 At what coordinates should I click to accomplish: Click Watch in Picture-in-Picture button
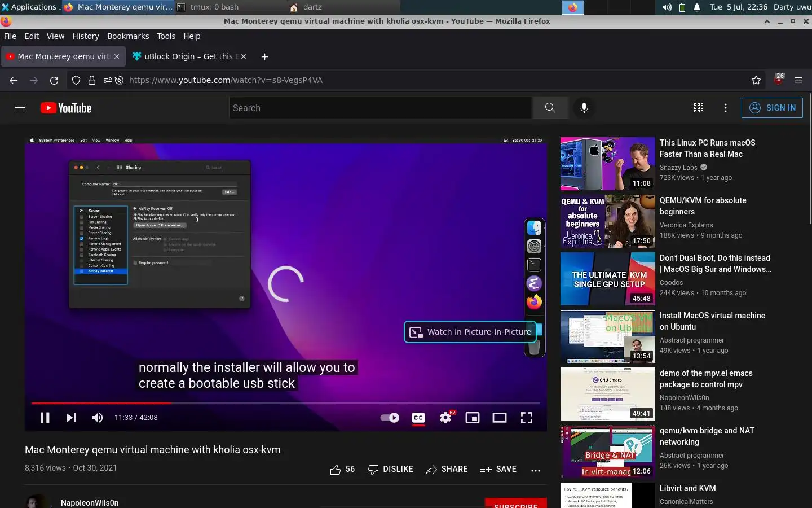click(x=470, y=332)
